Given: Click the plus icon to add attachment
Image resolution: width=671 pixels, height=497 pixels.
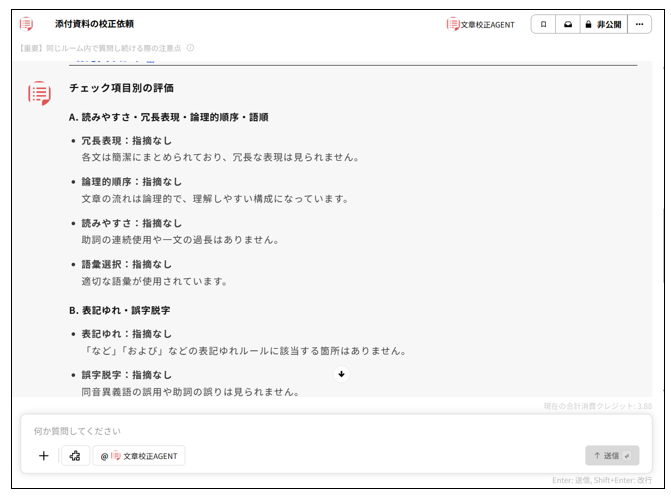Looking at the screenshot, I should pyautogui.click(x=43, y=456).
